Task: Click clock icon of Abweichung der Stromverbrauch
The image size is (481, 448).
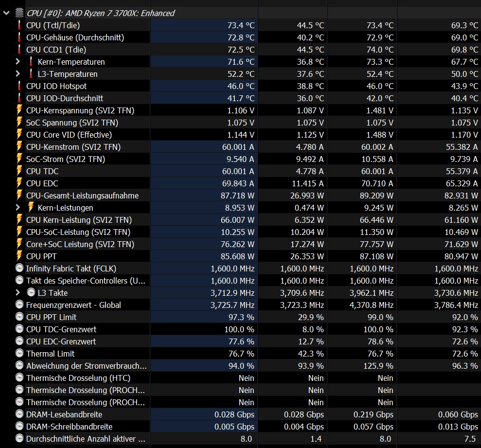Action: click(19, 365)
